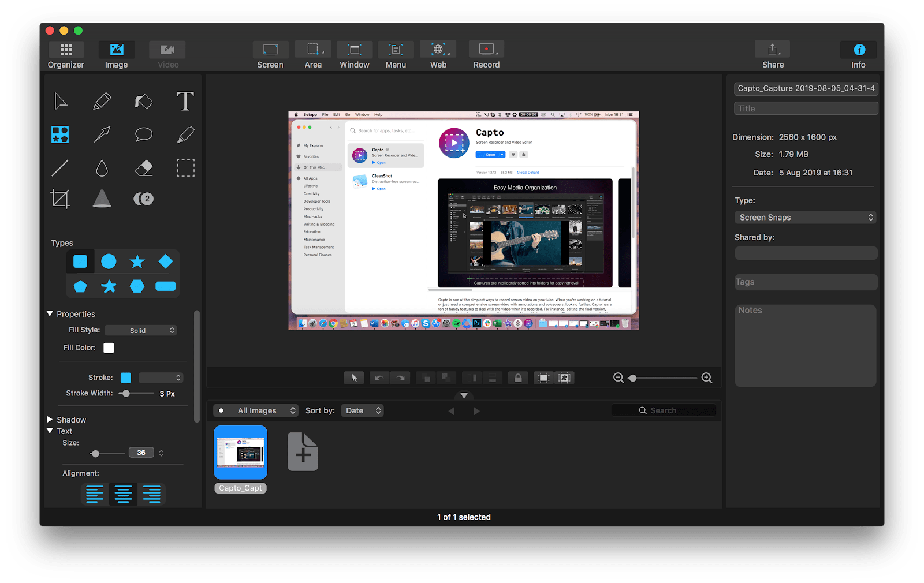Open the Organizer tab

(66, 55)
